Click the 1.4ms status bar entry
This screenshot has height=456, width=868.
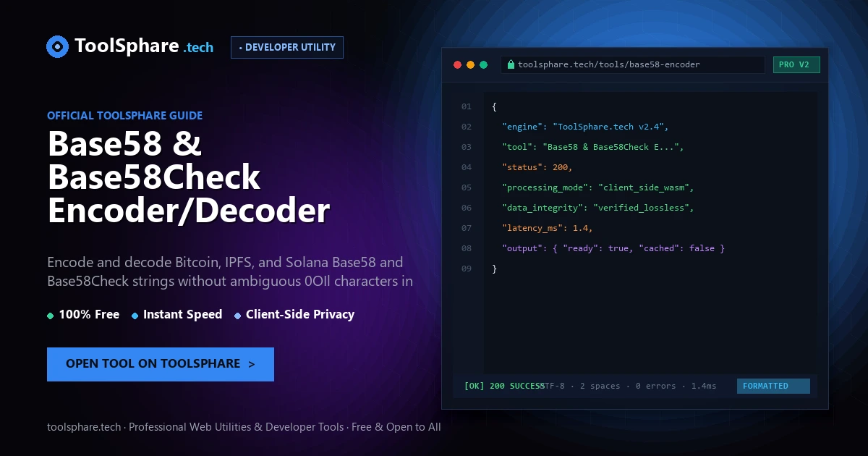point(704,386)
